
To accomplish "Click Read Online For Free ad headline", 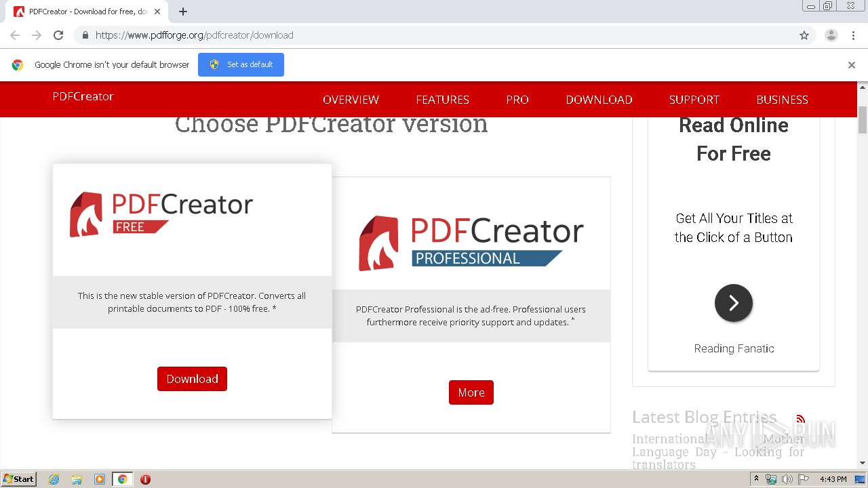I will [734, 139].
